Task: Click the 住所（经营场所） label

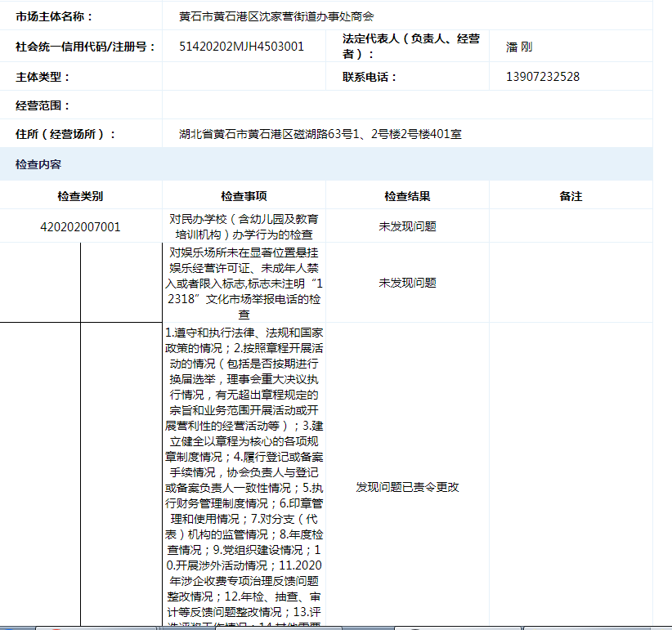Action: [65, 134]
